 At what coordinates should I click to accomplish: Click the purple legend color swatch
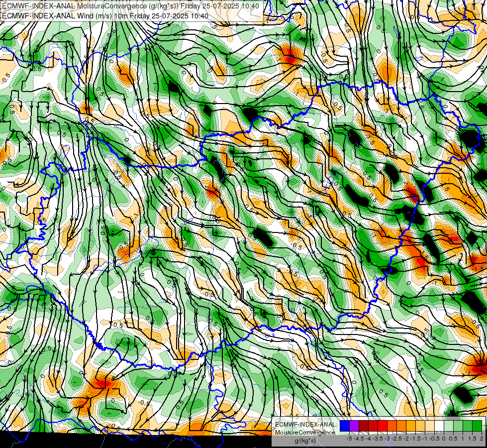(x=354, y=426)
